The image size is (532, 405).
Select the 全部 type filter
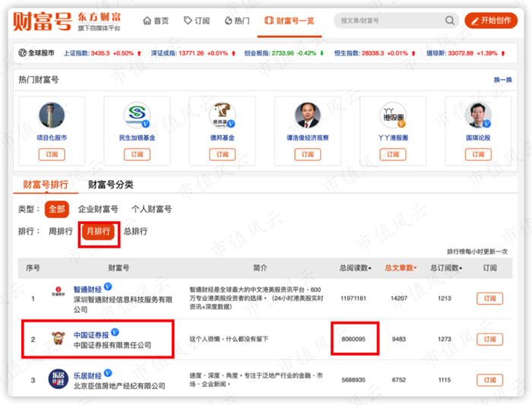tap(57, 209)
